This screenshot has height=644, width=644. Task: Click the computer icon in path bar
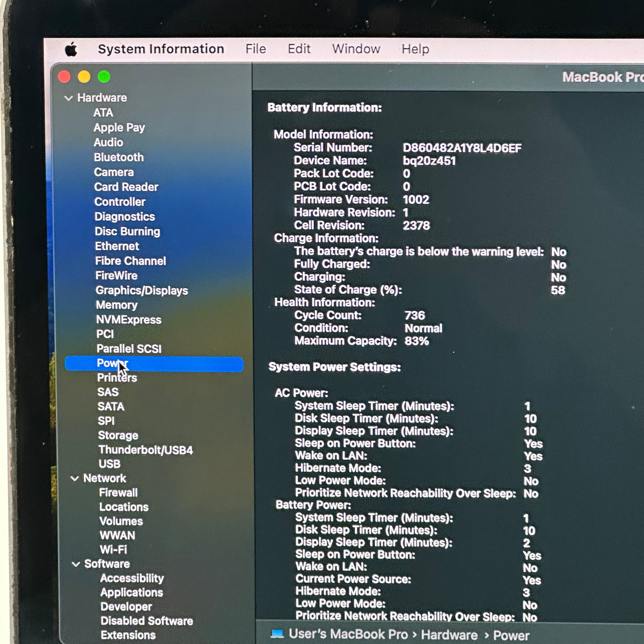(x=277, y=634)
